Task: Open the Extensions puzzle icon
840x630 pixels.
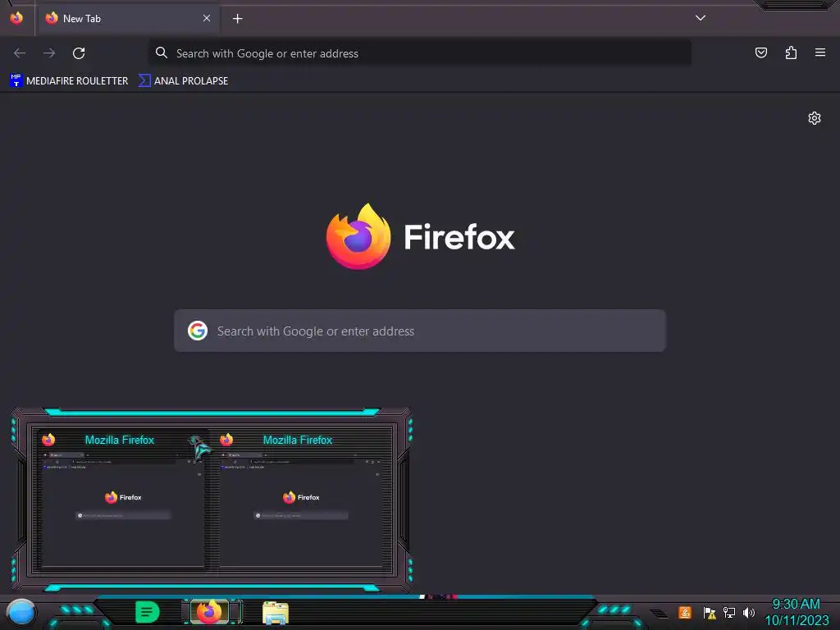Action: coord(791,52)
